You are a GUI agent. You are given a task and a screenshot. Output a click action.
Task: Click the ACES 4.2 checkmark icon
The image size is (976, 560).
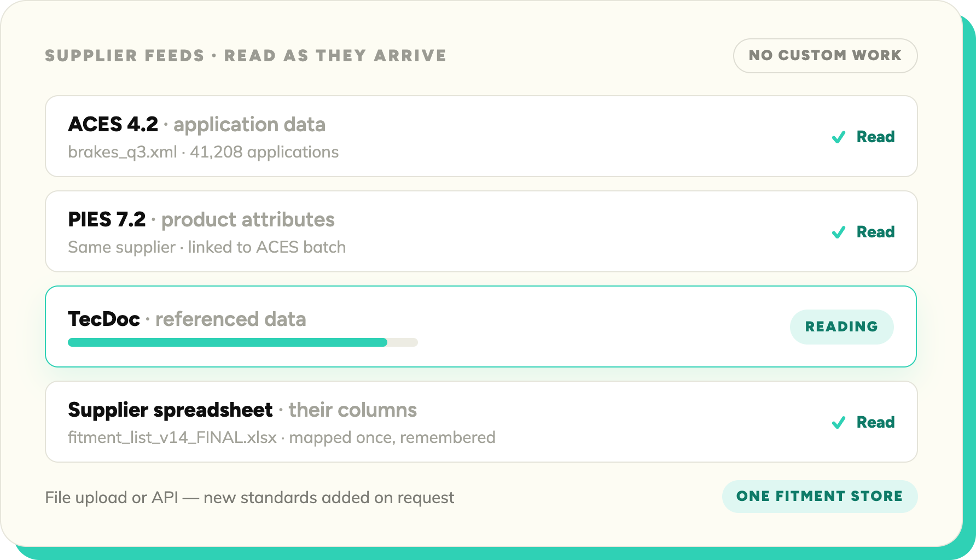pyautogui.click(x=839, y=137)
